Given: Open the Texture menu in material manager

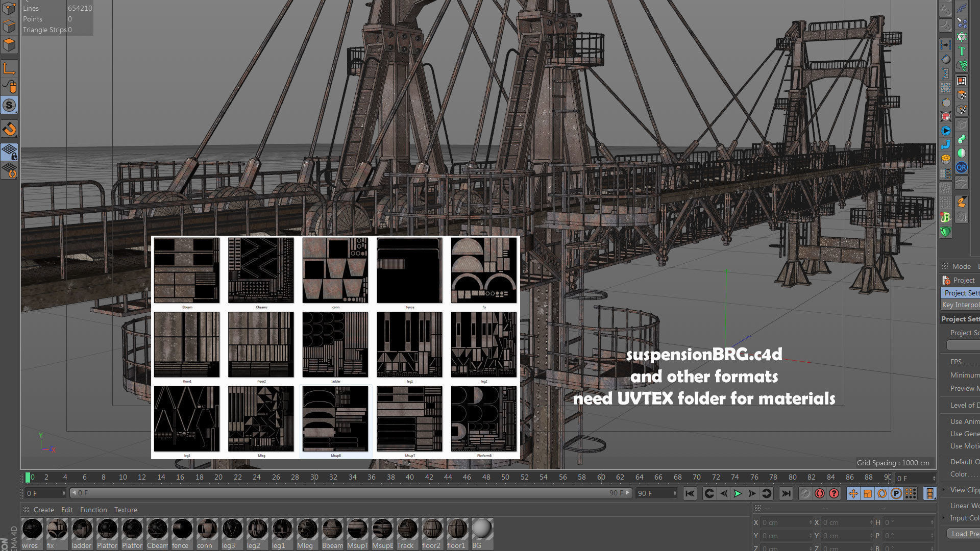Looking at the screenshot, I should point(126,510).
